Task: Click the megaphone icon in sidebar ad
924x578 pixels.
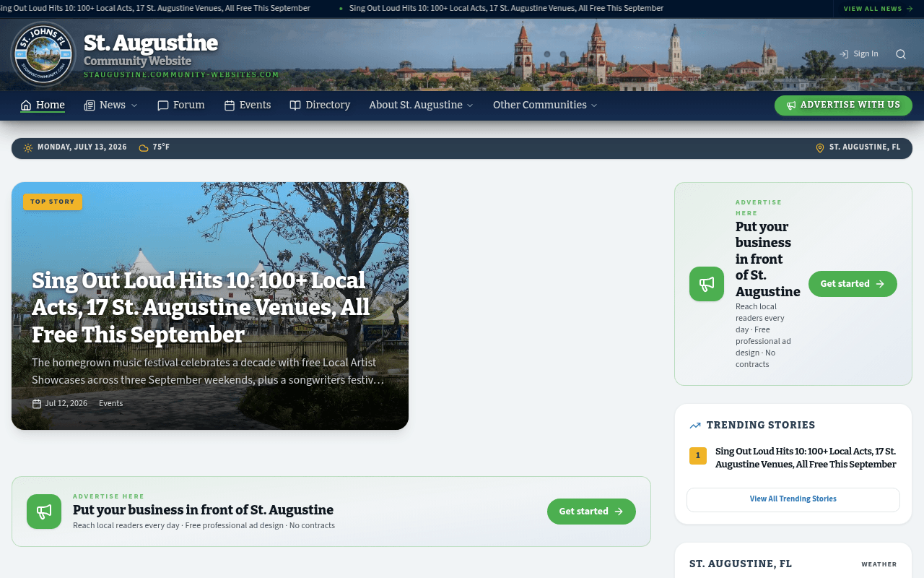Action: 707,284
